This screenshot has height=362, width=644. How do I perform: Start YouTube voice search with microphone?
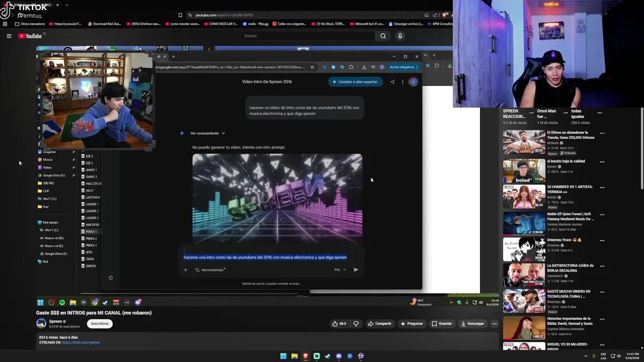400,36
